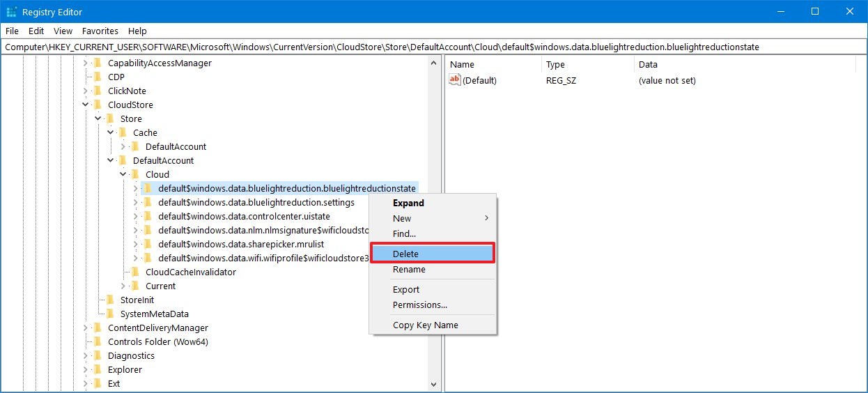Select the CDP registry key
This screenshot has width=868, height=393.
point(116,77)
